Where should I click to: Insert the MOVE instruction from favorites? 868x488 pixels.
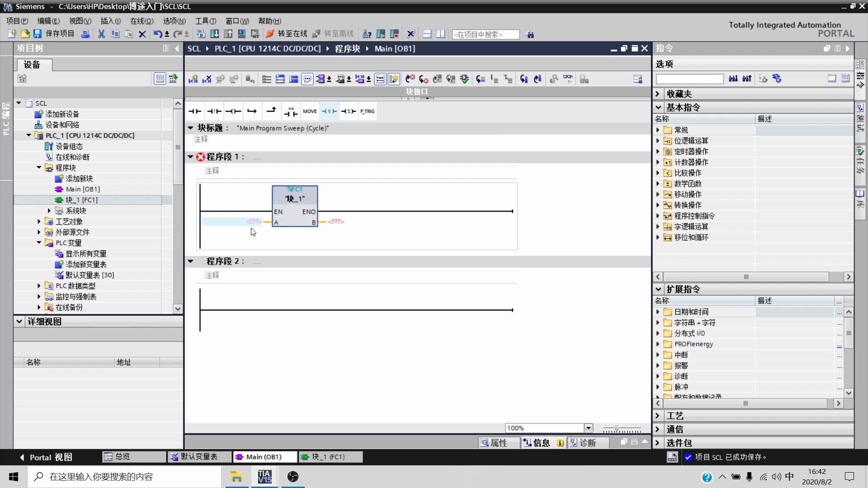(310, 111)
